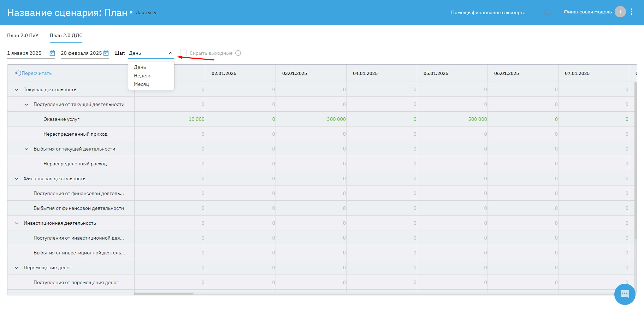This screenshot has width=644, height=312.
Task: Click the info icon beside Скрыть выходные
Action: 238,53
